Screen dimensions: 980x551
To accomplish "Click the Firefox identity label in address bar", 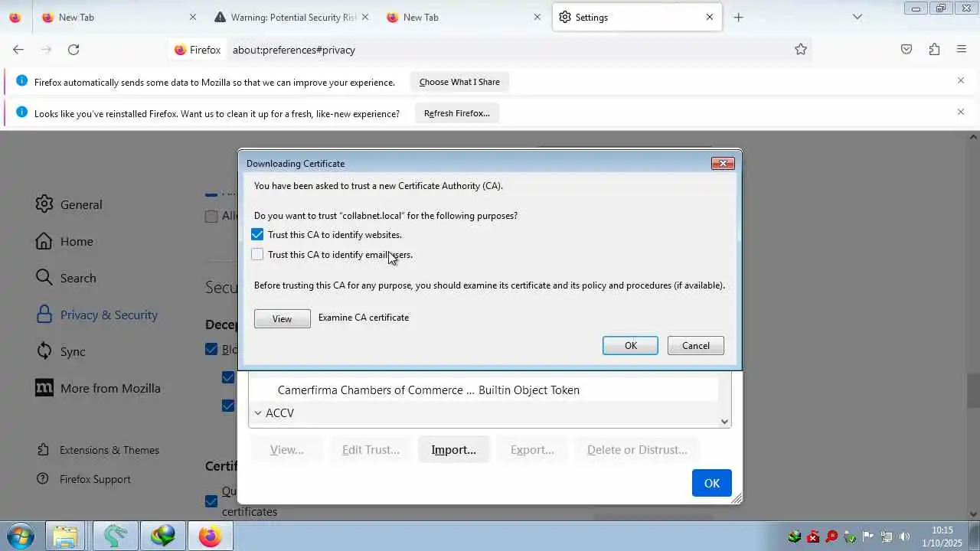I will tap(198, 50).
